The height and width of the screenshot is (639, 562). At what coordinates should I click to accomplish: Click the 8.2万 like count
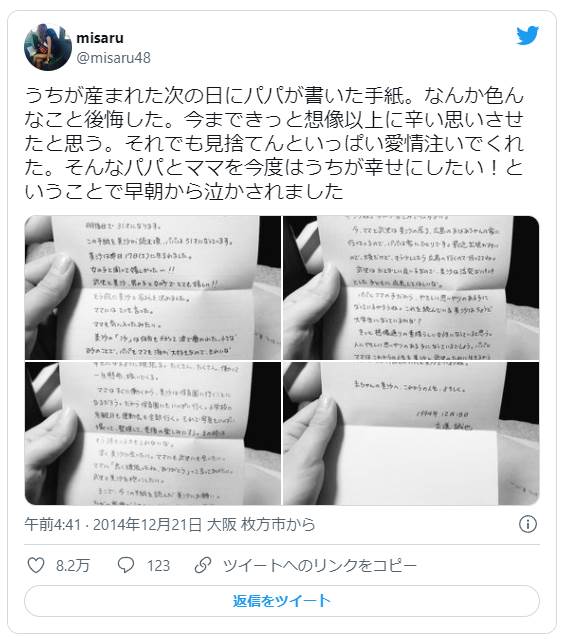(x=73, y=565)
